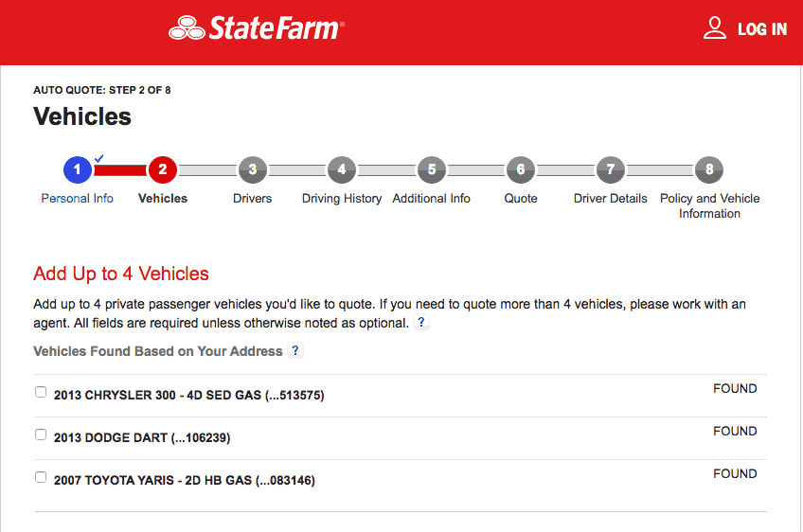Click the user profile icon
803x532 pixels.
pos(715,28)
